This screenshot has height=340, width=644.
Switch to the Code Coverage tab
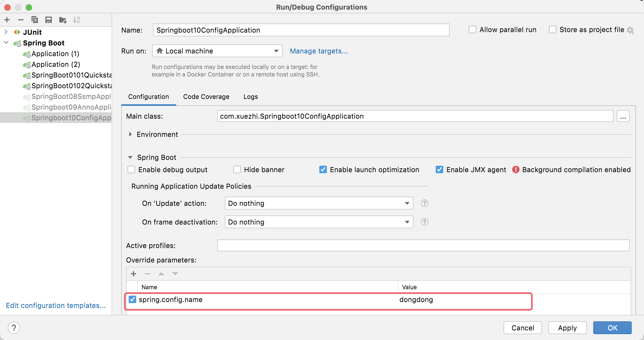click(206, 97)
